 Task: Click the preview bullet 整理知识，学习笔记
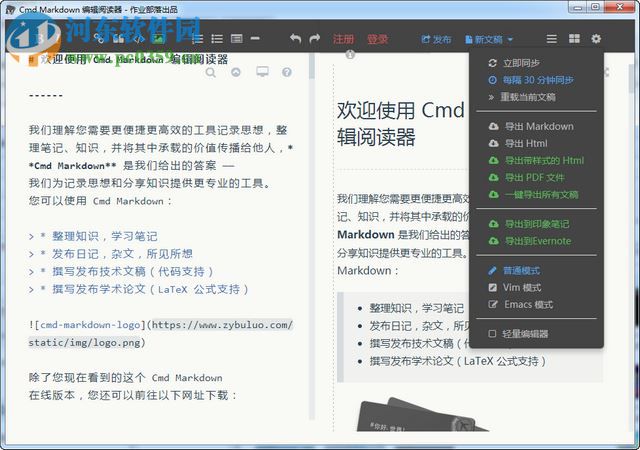click(x=416, y=308)
